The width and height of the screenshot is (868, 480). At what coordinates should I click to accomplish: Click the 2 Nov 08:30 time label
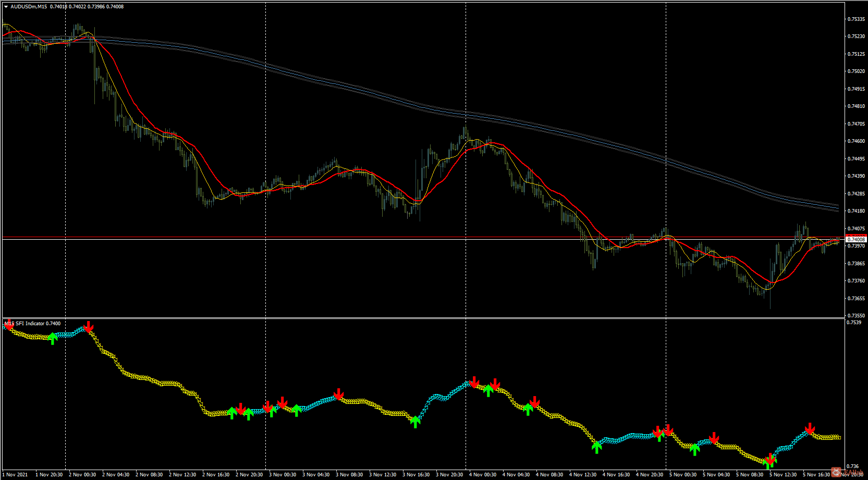(x=149, y=475)
